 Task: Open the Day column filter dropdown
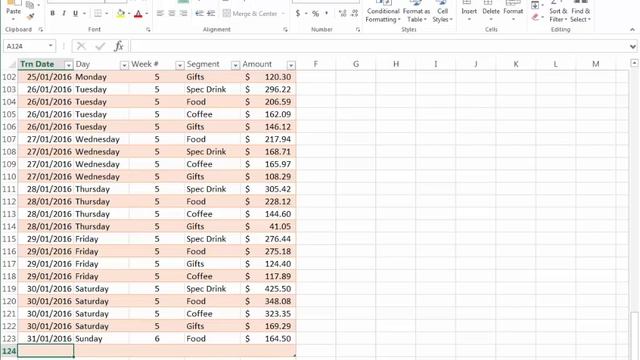pyautogui.click(x=124, y=65)
